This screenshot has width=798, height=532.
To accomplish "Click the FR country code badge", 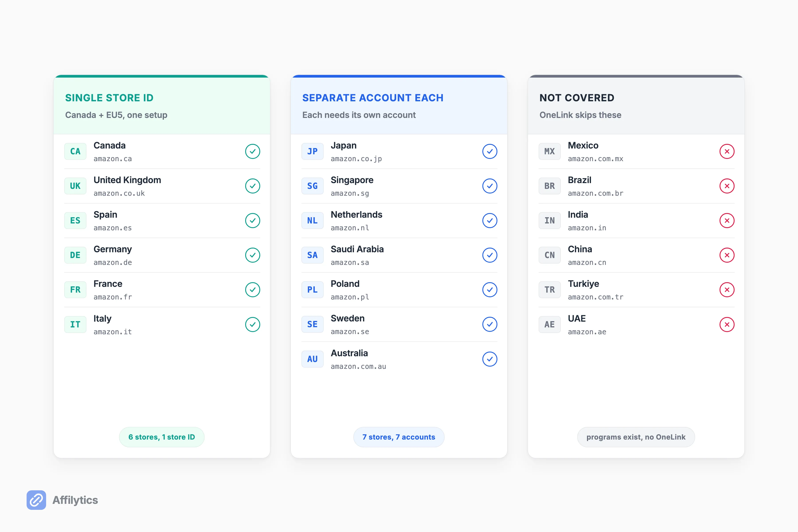I will [x=75, y=290].
